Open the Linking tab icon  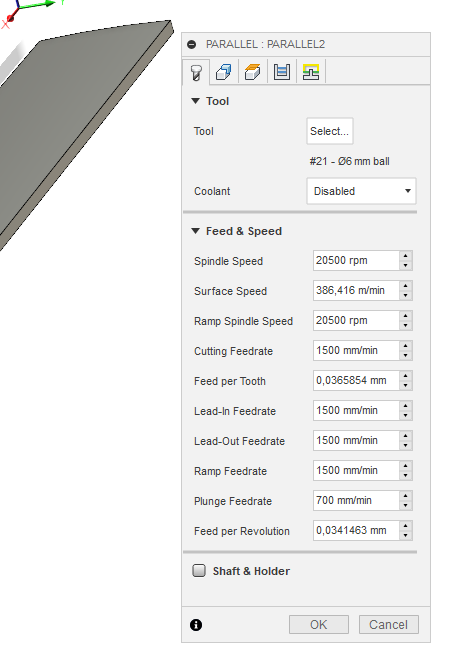(311, 72)
